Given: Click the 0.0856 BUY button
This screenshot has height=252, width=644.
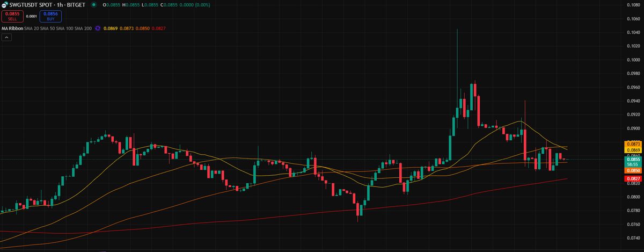Looking at the screenshot, I should click(50, 16).
